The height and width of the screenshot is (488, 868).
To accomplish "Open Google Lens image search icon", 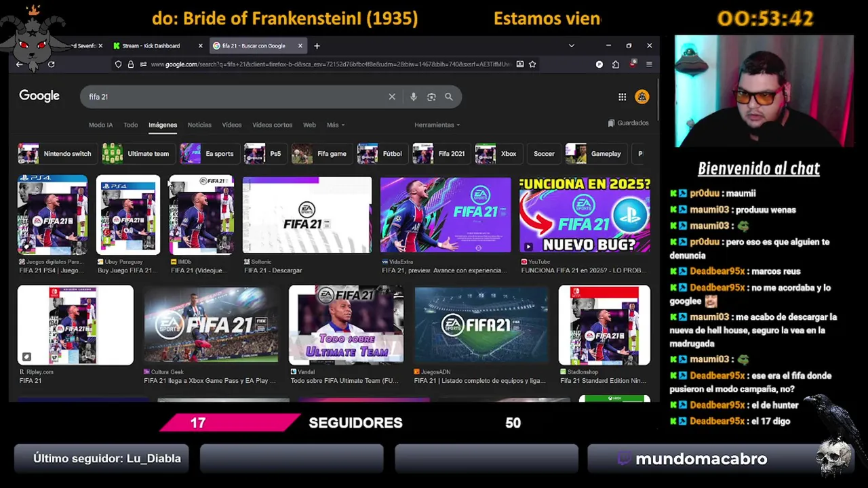I will 431,97.
